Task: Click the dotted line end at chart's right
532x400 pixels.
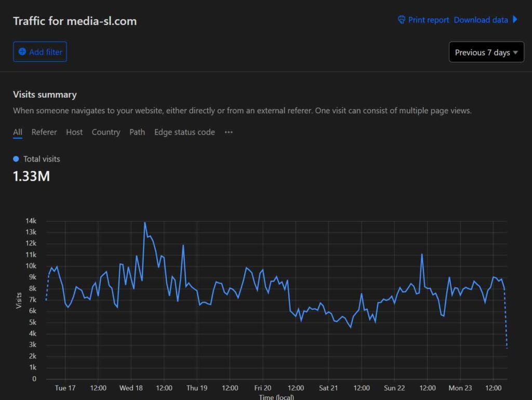Action: click(507, 348)
